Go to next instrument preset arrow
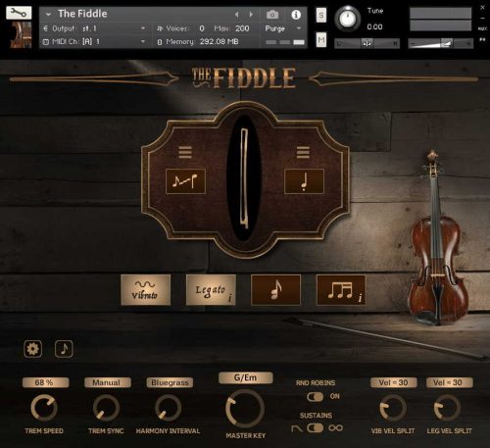The width and height of the screenshot is (490, 448). pyautogui.click(x=251, y=15)
